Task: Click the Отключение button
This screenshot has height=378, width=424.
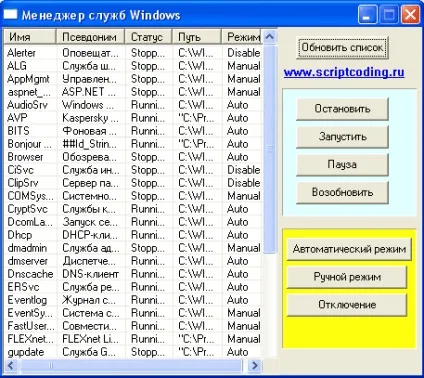Action: 347,305
